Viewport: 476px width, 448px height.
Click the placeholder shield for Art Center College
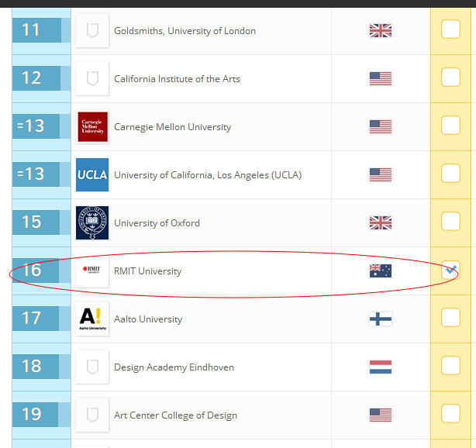tap(92, 415)
